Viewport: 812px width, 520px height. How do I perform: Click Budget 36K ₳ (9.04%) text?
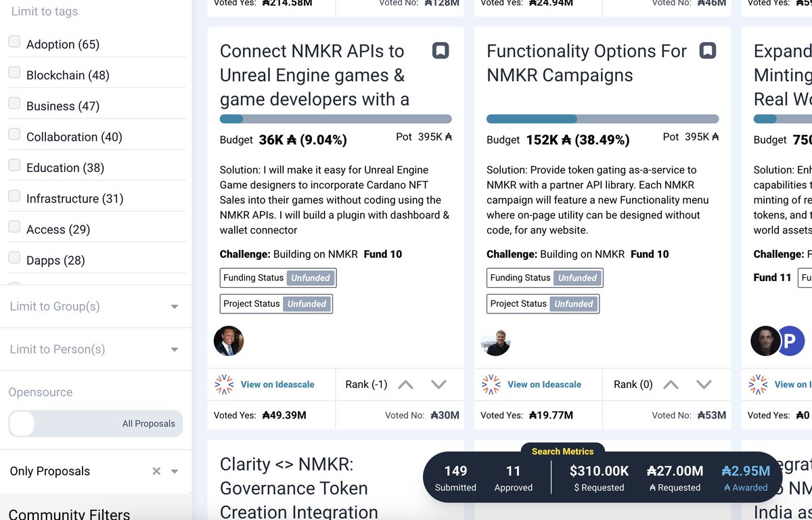tap(284, 140)
